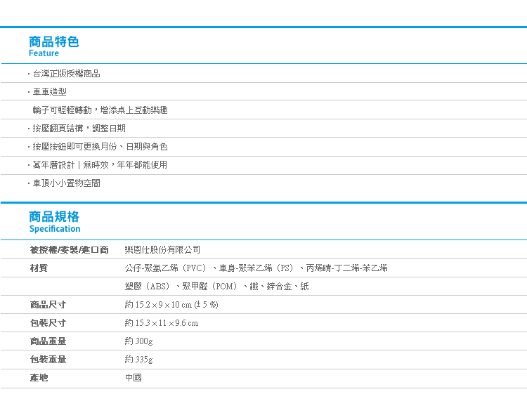Click the 商品尺寸 value 約 15.2×9×10 cm
The height and width of the screenshot is (420, 527).
coord(171,305)
